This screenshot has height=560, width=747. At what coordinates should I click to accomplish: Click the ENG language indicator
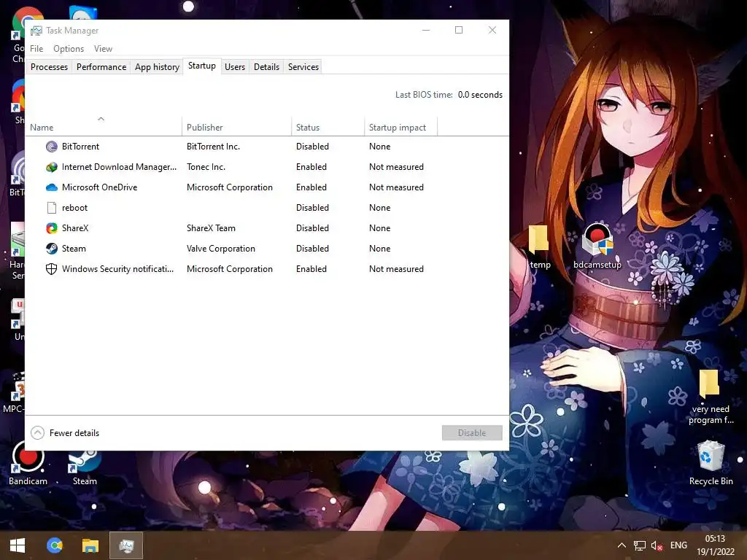point(679,545)
